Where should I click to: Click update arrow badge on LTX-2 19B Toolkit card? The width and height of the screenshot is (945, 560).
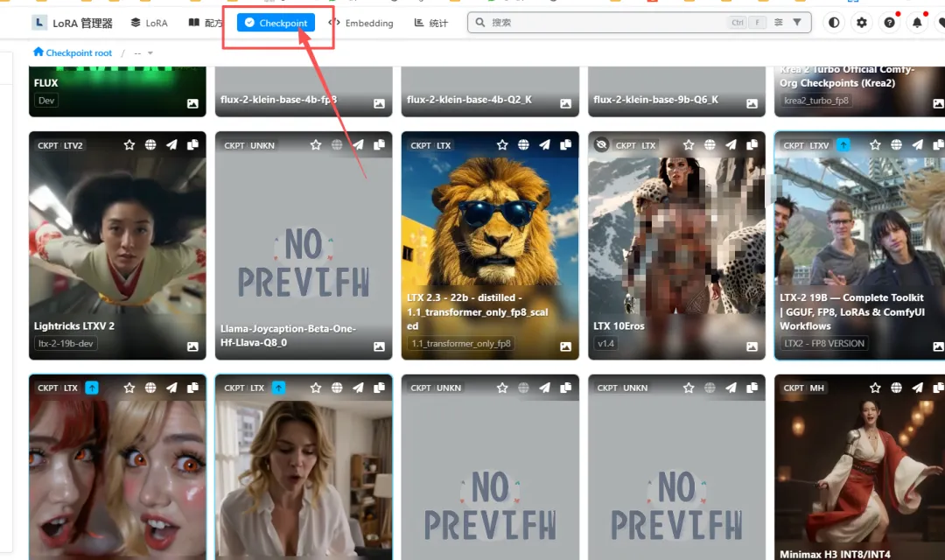pos(843,144)
